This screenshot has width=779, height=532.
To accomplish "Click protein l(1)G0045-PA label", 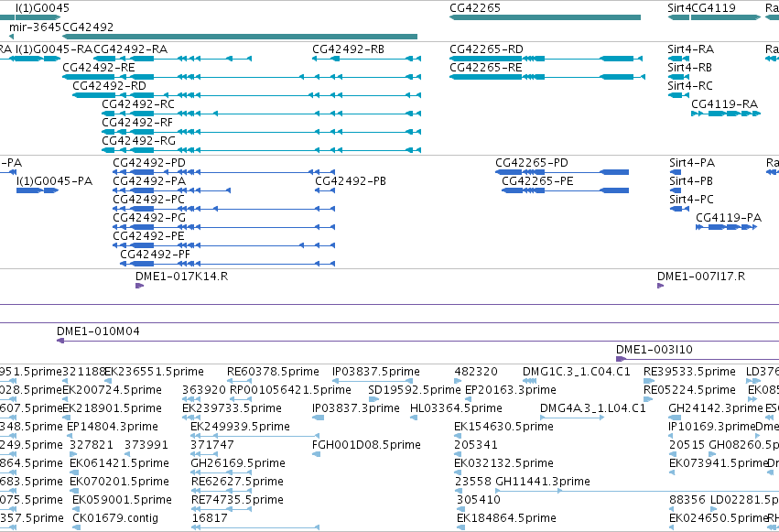I will point(54,181).
